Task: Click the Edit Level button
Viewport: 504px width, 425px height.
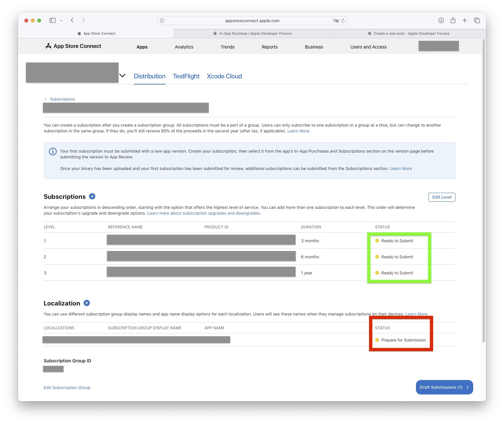Action: (442, 197)
